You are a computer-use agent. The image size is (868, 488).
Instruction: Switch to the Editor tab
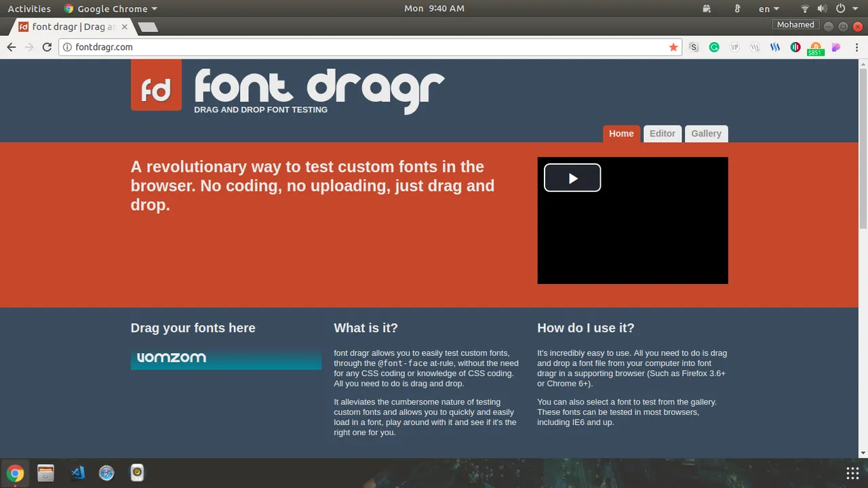click(x=663, y=134)
